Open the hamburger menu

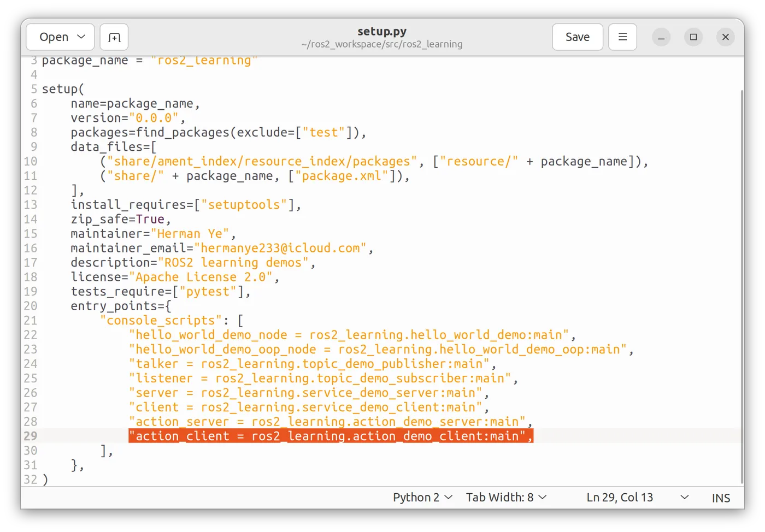(x=622, y=37)
